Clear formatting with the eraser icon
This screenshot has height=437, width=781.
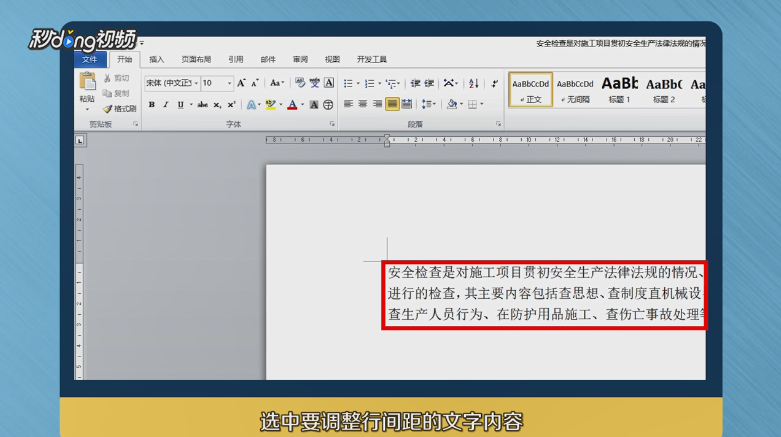point(299,83)
